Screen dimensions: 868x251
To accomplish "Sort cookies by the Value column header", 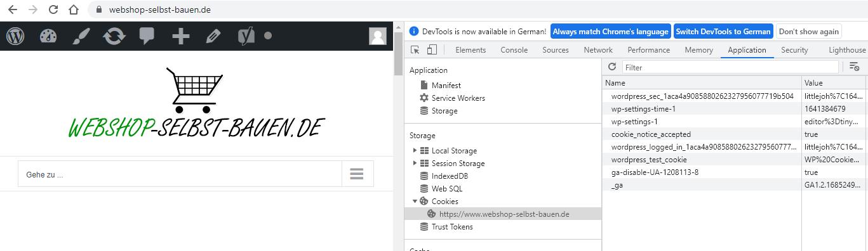I will (x=834, y=83).
